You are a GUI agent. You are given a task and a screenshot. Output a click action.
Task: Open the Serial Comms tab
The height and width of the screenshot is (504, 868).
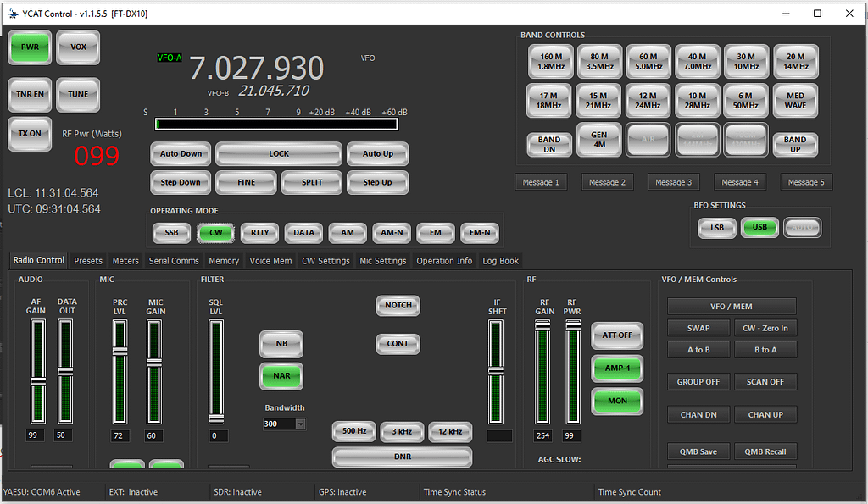point(174,261)
